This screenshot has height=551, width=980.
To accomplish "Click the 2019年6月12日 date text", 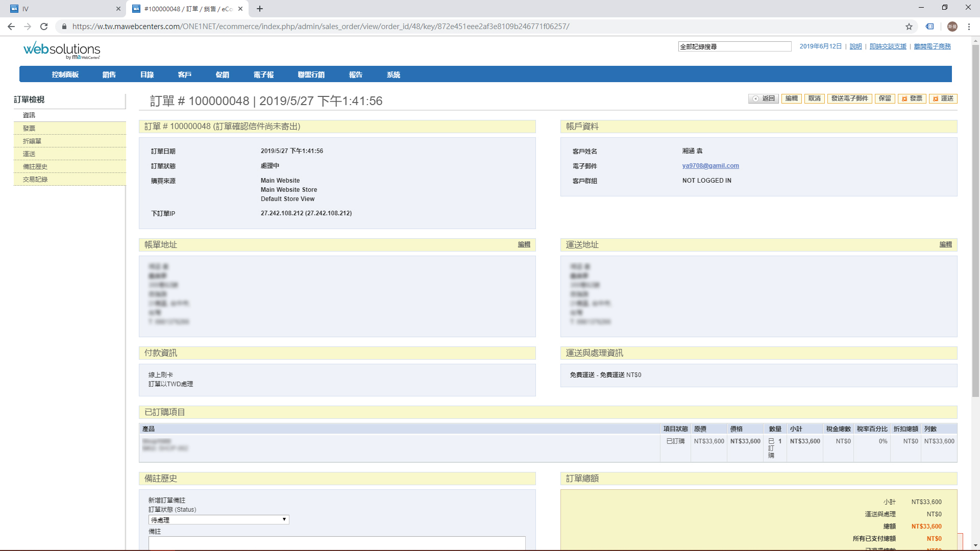I will coord(821,46).
